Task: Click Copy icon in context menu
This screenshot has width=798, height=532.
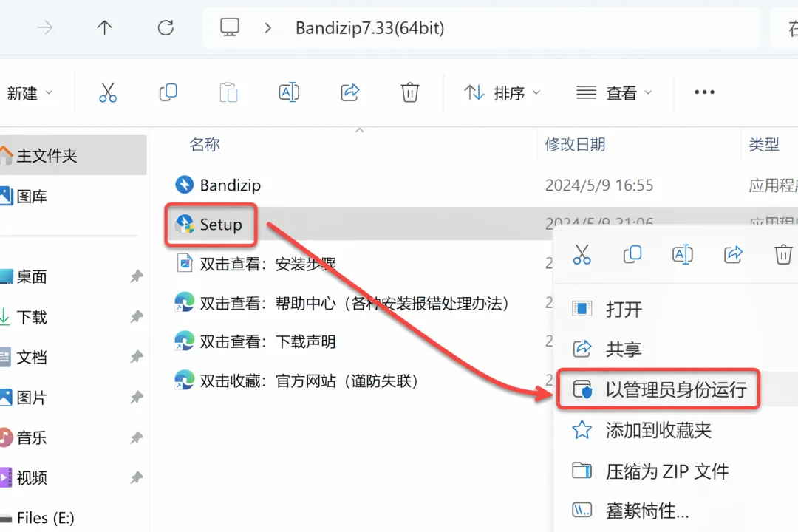Action: (632, 254)
